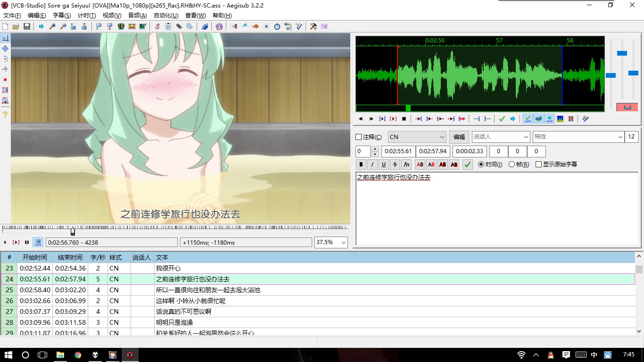Open Attachments paperclip icon
The height and width of the screenshot is (362, 644).
click(x=179, y=26)
